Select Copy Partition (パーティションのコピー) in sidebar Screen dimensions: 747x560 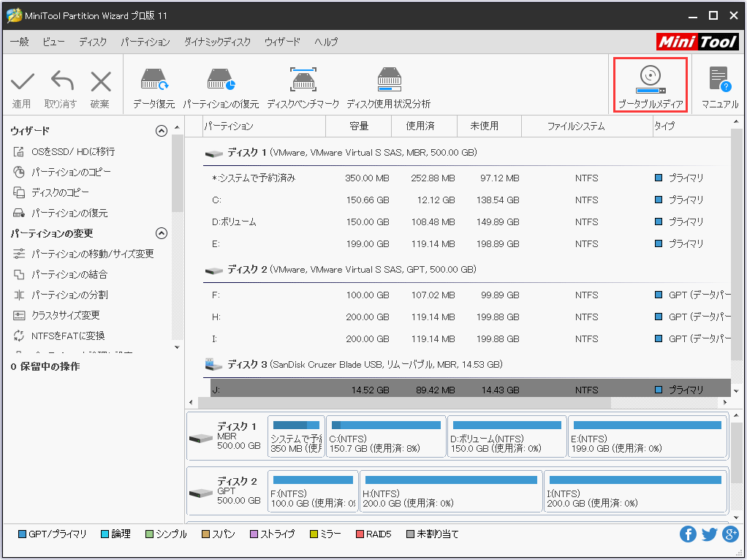(71, 172)
